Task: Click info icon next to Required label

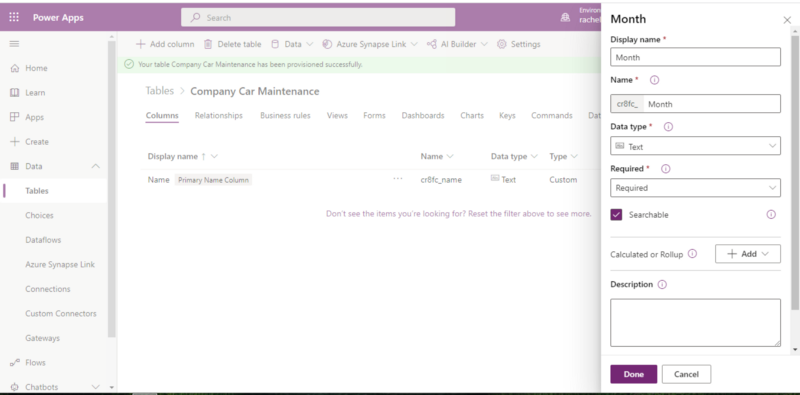Action: (666, 168)
